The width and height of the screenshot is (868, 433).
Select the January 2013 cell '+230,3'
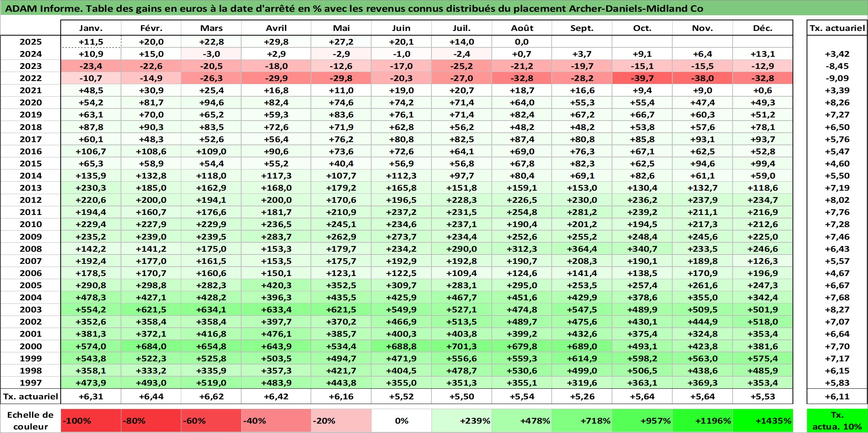(91, 188)
